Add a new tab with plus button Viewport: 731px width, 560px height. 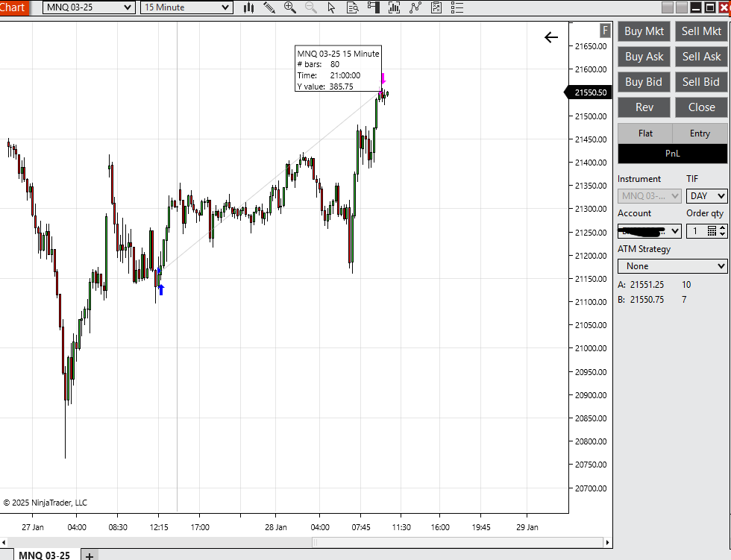pos(90,556)
